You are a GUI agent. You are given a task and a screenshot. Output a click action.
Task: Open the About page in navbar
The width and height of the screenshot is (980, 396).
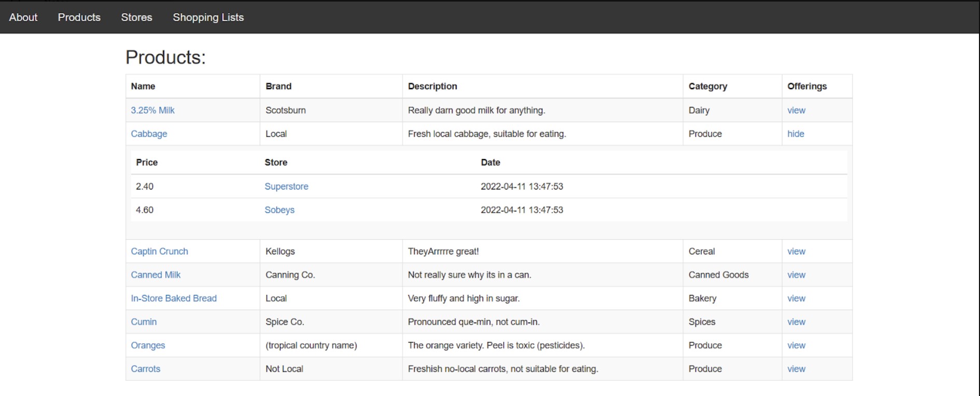click(23, 17)
